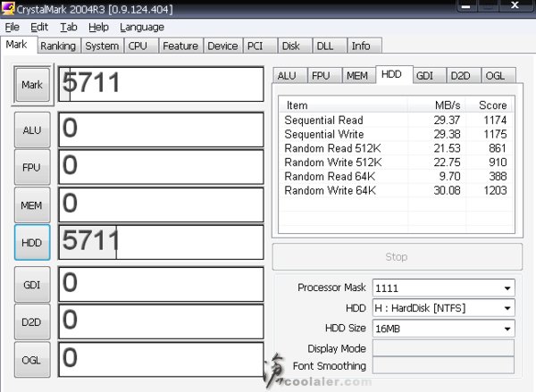
Task: Show the ALU results tab
Action: click(x=289, y=76)
